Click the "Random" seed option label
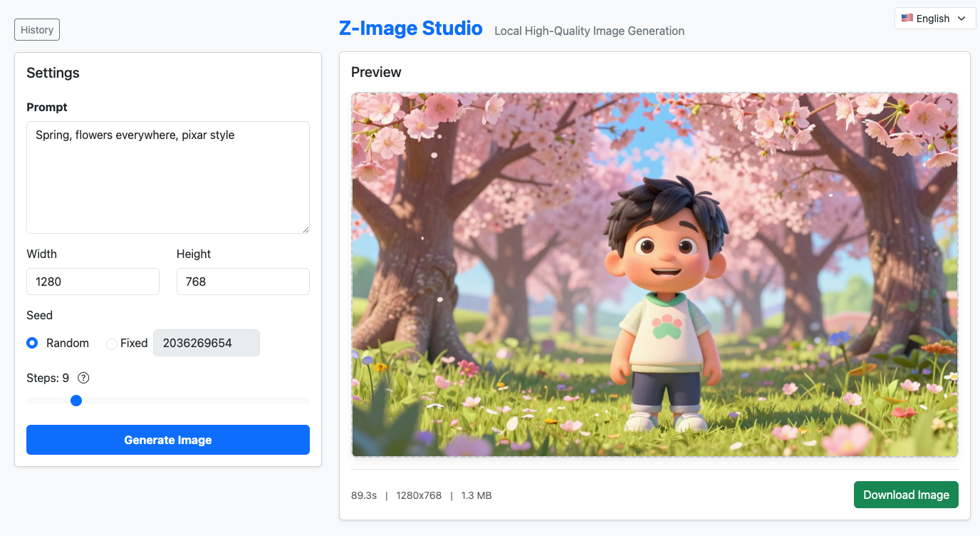This screenshot has height=536, width=980. [x=68, y=343]
